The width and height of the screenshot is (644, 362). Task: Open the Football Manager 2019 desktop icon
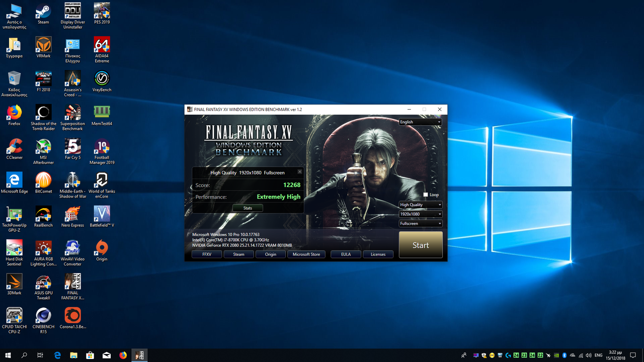102,151
